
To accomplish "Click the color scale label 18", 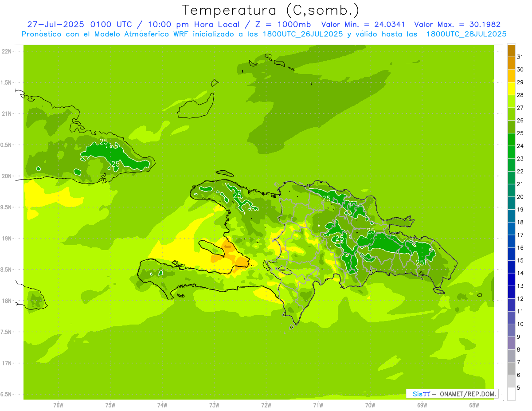I will coord(520,222).
